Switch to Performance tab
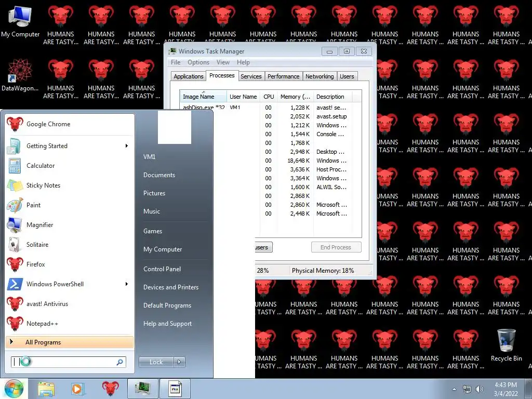 coord(283,76)
